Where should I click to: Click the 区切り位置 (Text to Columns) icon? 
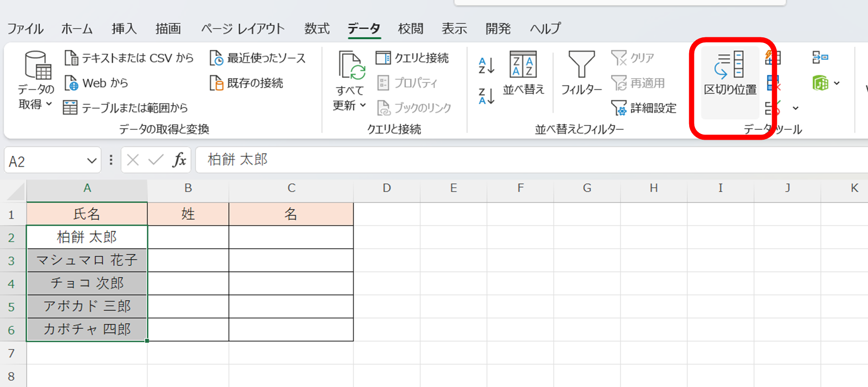click(730, 65)
